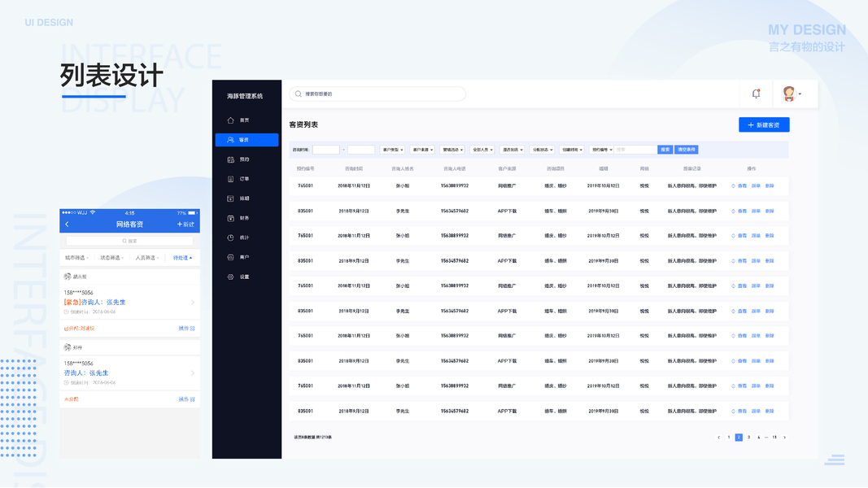Open the 商户 merchant icon in sidebar
The height and width of the screenshot is (488, 868).
[230, 257]
